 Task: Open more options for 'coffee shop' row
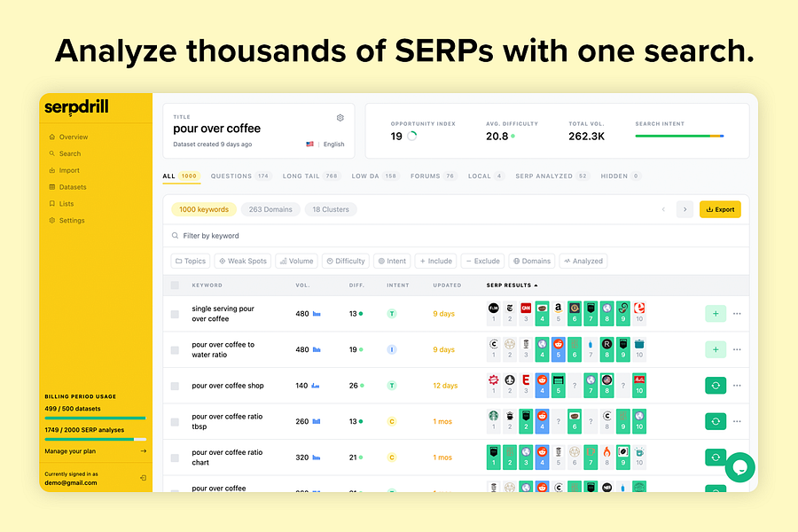(737, 386)
